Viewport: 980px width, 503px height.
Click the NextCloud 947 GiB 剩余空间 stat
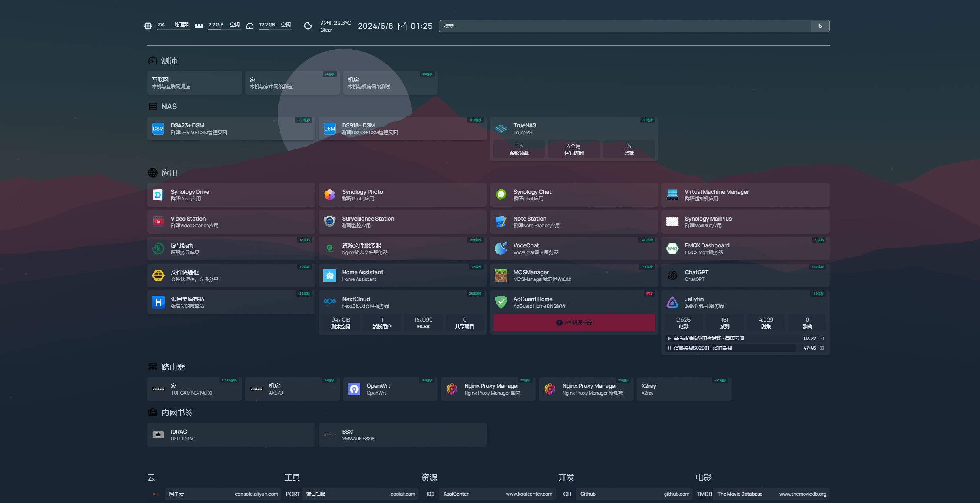tap(341, 323)
